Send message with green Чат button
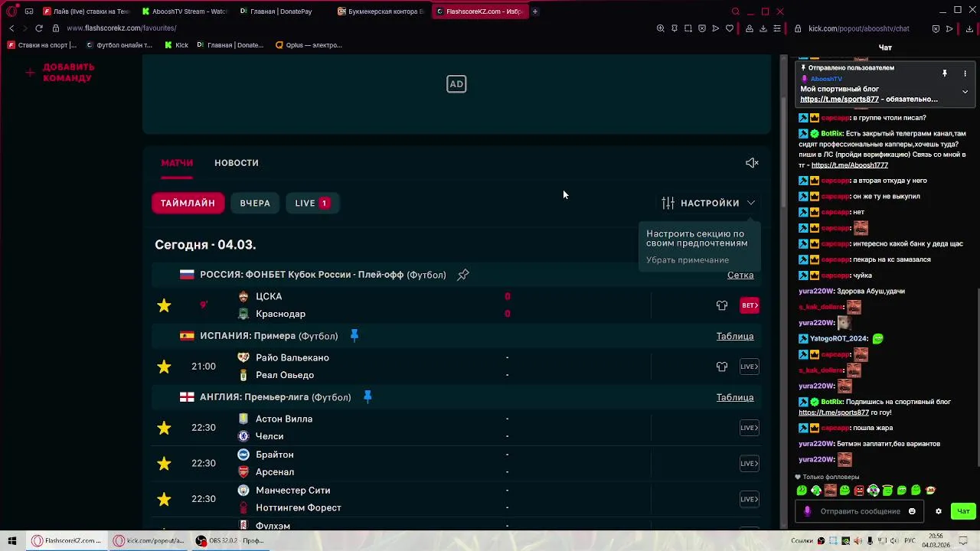The height and width of the screenshot is (551, 980). [962, 511]
